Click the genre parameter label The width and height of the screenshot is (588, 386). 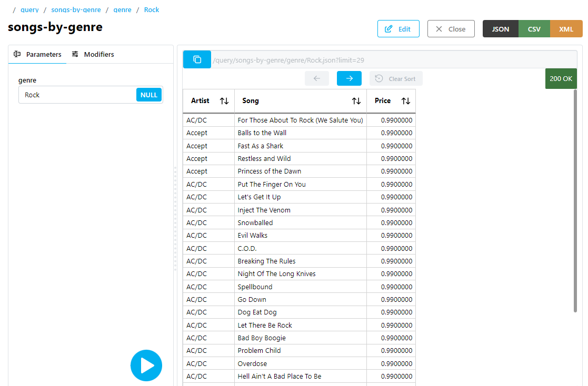(x=27, y=80)
